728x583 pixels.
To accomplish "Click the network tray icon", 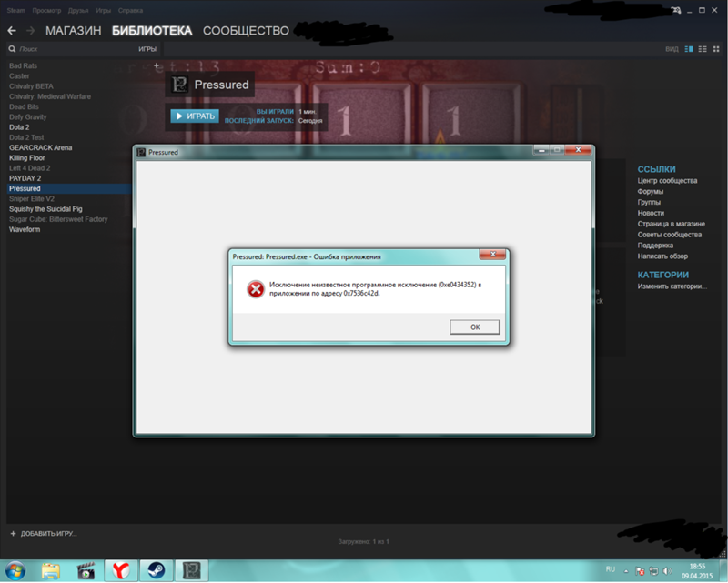I will [x=653, y=571].
